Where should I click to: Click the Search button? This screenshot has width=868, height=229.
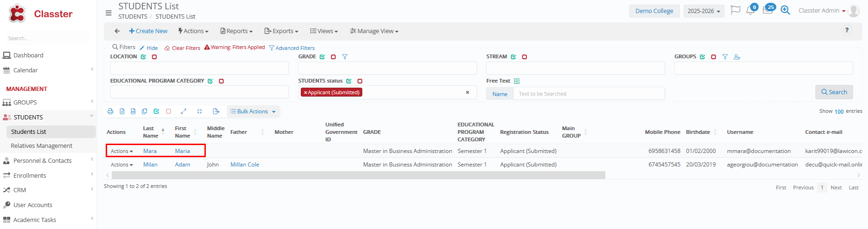pyautogui.click(x=834, y=92)
